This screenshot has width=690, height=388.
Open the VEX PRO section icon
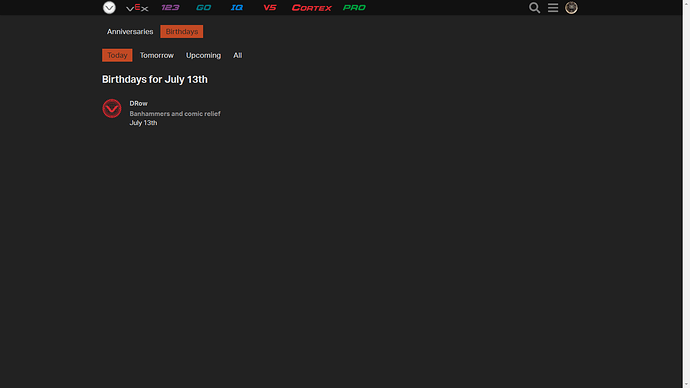pos(354,7)
